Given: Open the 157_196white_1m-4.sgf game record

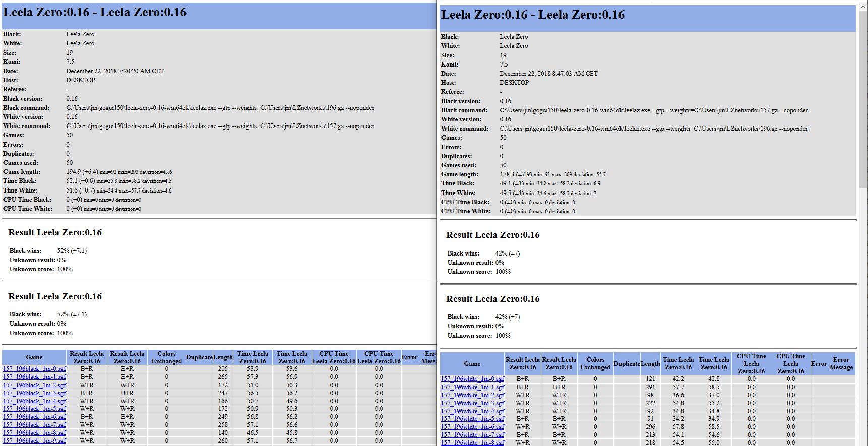Looking at the screenshot, I should [472, 411].
